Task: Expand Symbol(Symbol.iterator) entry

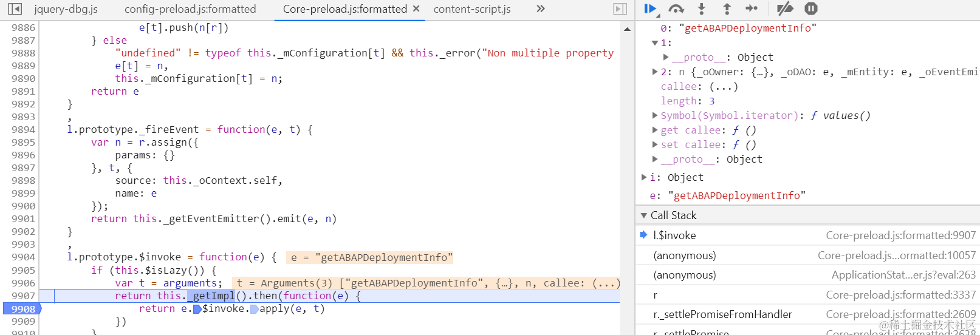Action: 655,115
